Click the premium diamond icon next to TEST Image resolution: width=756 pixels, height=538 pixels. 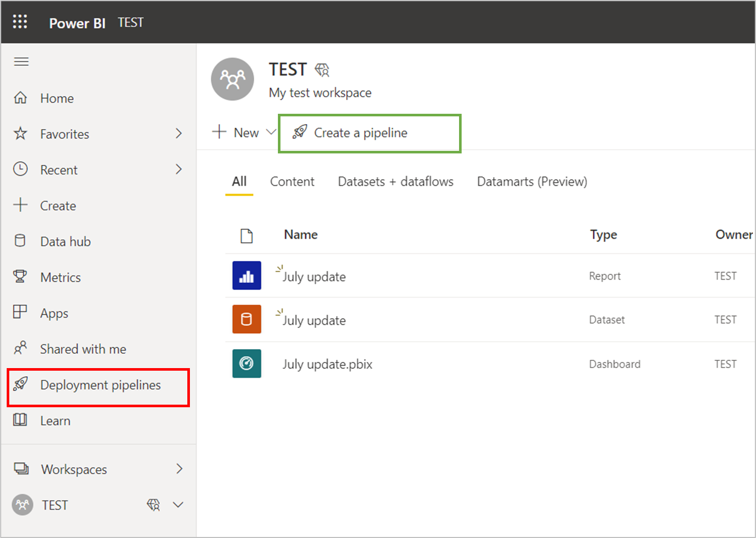pyautogui.click(x=322, y=69)
